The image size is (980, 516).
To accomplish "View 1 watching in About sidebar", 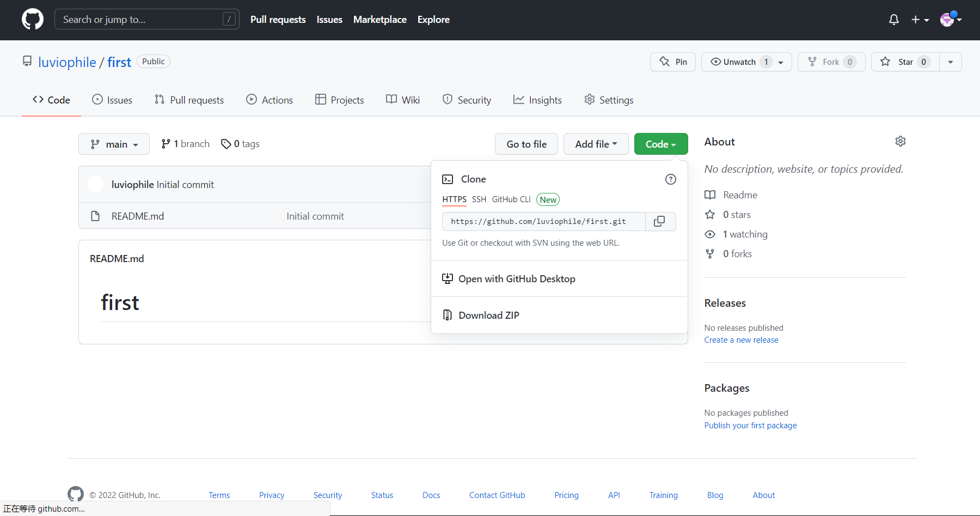I will (x=736, y=234).
